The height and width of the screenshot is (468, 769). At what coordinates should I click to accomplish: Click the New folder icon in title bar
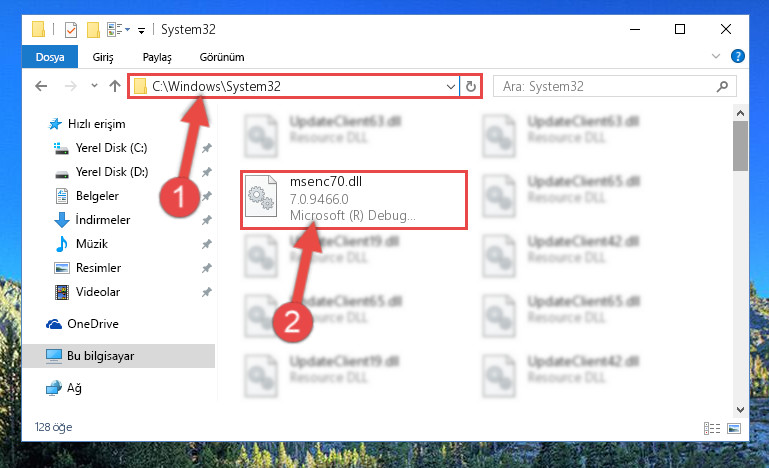[x=93, y=29]
